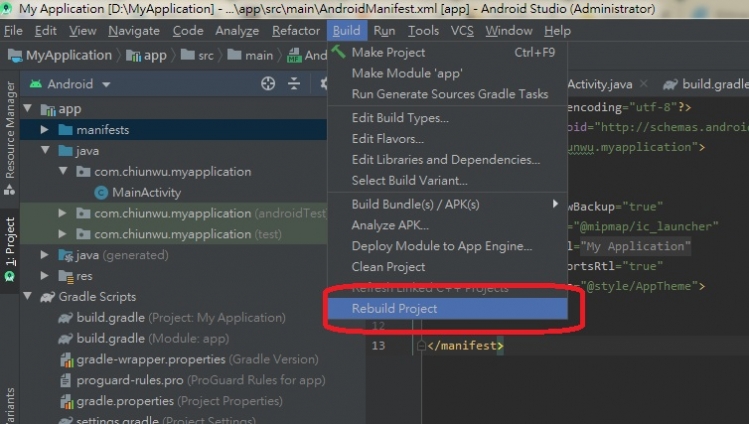749x424 pixels.
Task: Switch to the build.gradle editor tab
Action: [706, 84]
